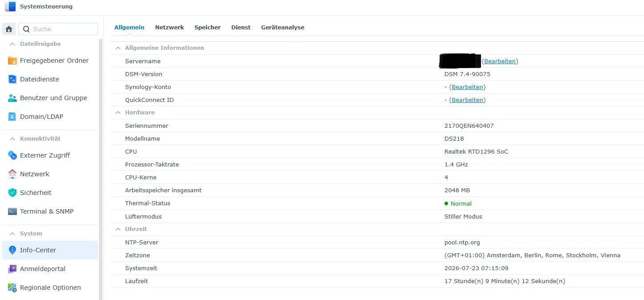Click Bearbeiten link for Servername
644x300 pixels.
500,61
